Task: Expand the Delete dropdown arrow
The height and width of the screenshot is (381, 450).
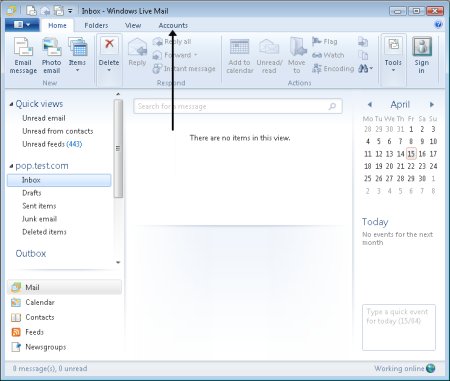Action: 109,70
